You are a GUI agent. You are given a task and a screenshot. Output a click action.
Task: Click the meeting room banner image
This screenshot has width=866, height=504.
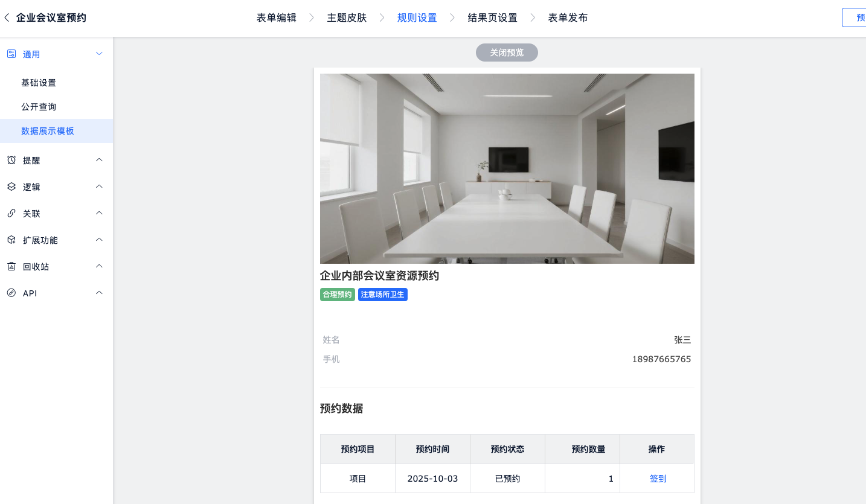coord(507,168)
